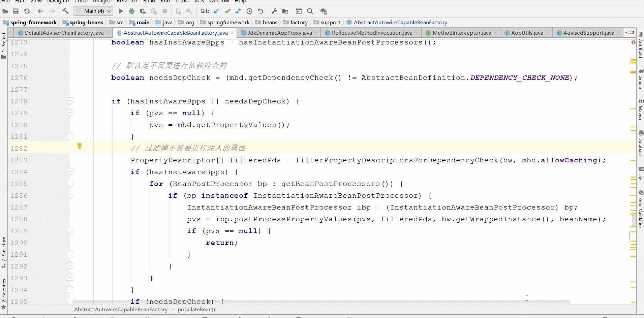This screenshot has width=644, height=318.
Task: Switch to DefaultAdvisorChainFactory.java tab
Action: tap(64, 33)
